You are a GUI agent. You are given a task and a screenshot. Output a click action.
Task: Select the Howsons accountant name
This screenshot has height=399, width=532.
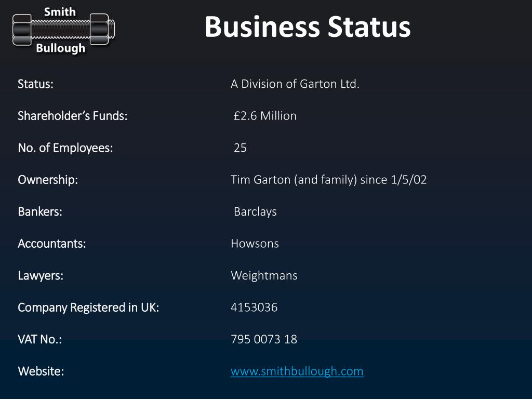pyautogui.click(x=255, y=244)
